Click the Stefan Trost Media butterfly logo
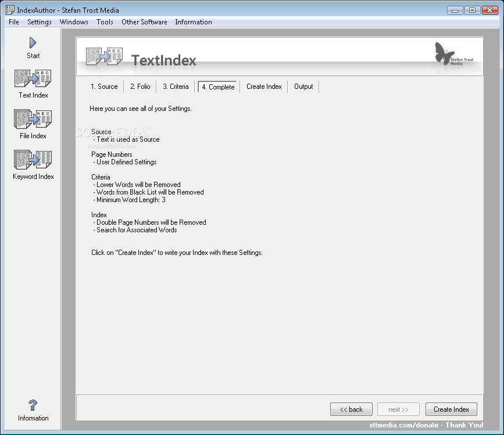The height and width of the screenshot is (435, 504). click(x=453, y=54)
